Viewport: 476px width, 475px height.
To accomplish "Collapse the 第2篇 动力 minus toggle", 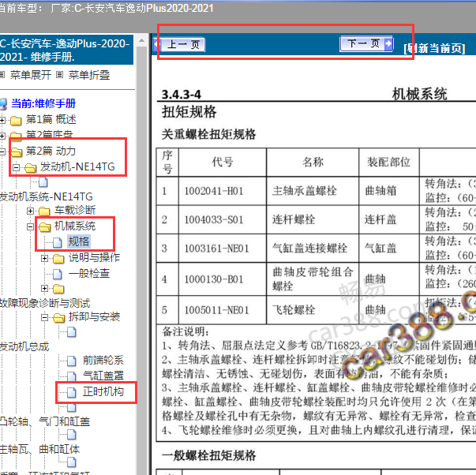I will click(2, 151).
